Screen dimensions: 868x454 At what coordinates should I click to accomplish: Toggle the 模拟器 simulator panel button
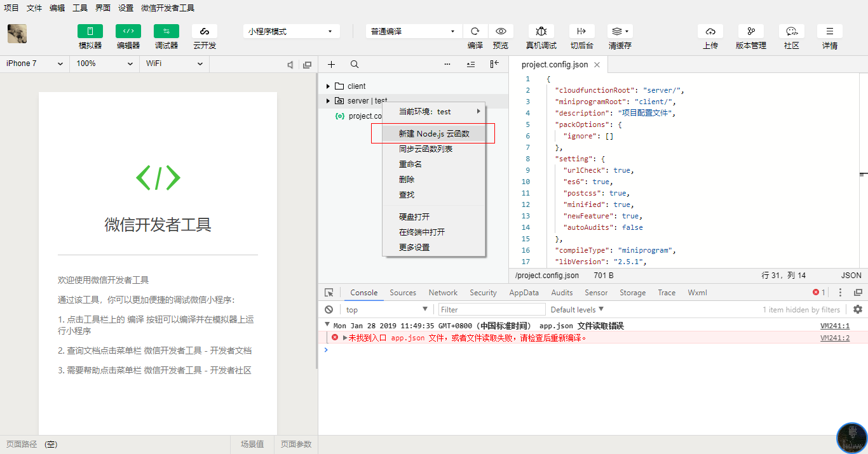[90, 31]
